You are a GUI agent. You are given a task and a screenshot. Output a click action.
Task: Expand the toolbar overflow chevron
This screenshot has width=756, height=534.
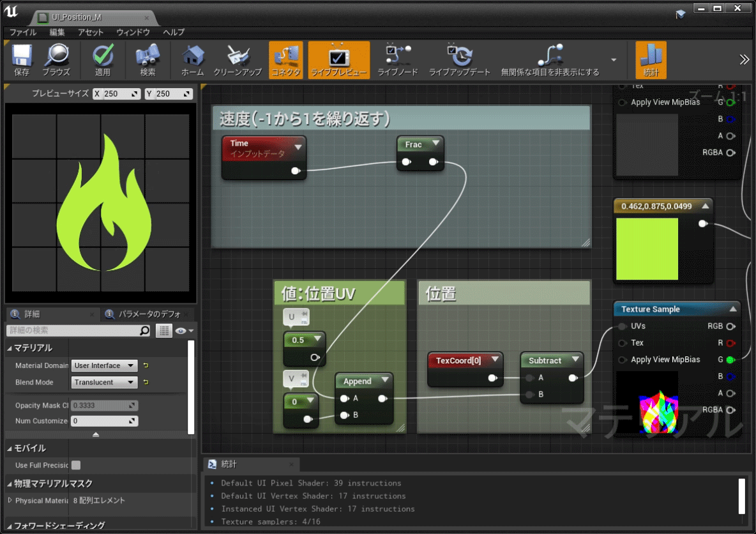point(744,59)
